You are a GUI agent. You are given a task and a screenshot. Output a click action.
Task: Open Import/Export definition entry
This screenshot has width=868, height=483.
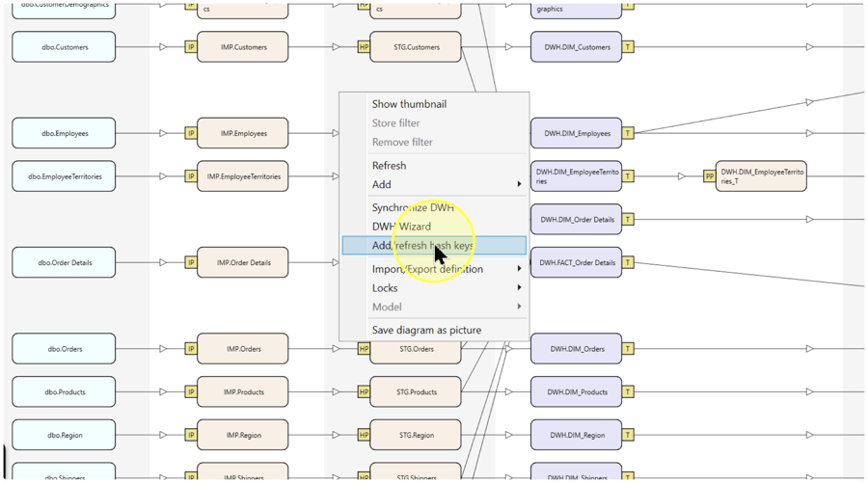pos(434,269)
